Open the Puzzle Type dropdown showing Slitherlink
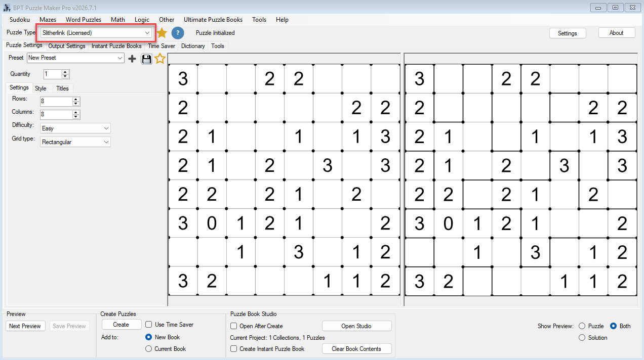Image resolution: width=644 pixels, height=360 pixels. (x=96, y=33)
